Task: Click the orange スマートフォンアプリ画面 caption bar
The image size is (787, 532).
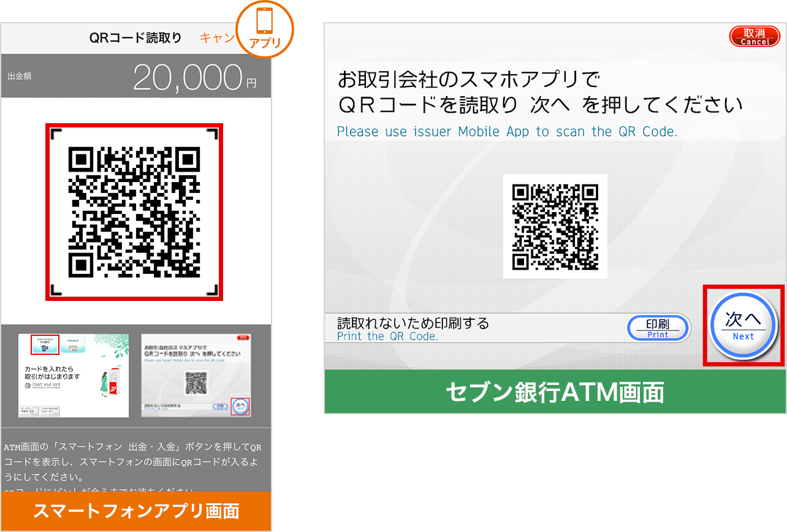Action: pyautogui.click(x=135, y=511)
